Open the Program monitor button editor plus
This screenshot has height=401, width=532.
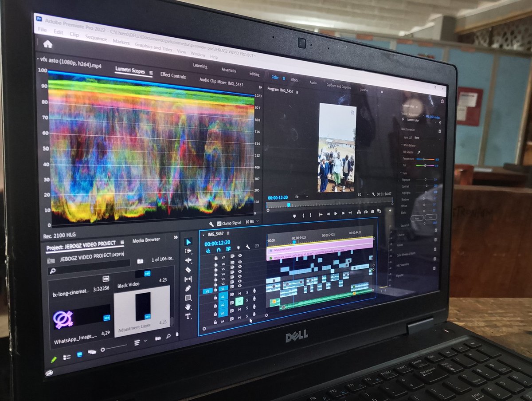click(x=390, y=210)
